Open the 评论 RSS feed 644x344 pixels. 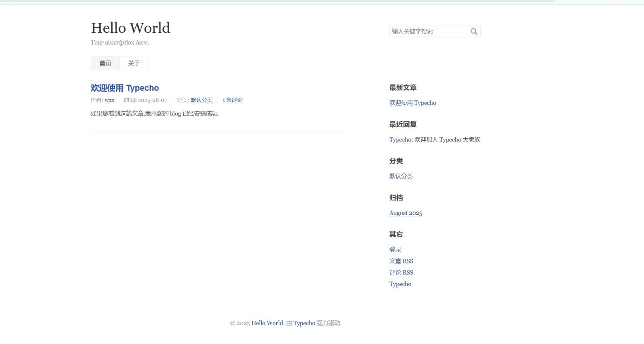tap(401, 273)
